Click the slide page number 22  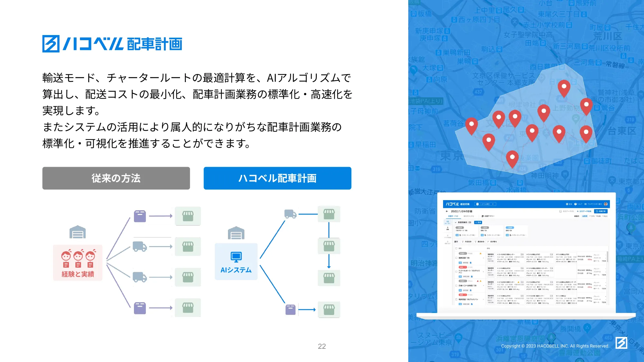pyautogui.click(x=322, y=346)
